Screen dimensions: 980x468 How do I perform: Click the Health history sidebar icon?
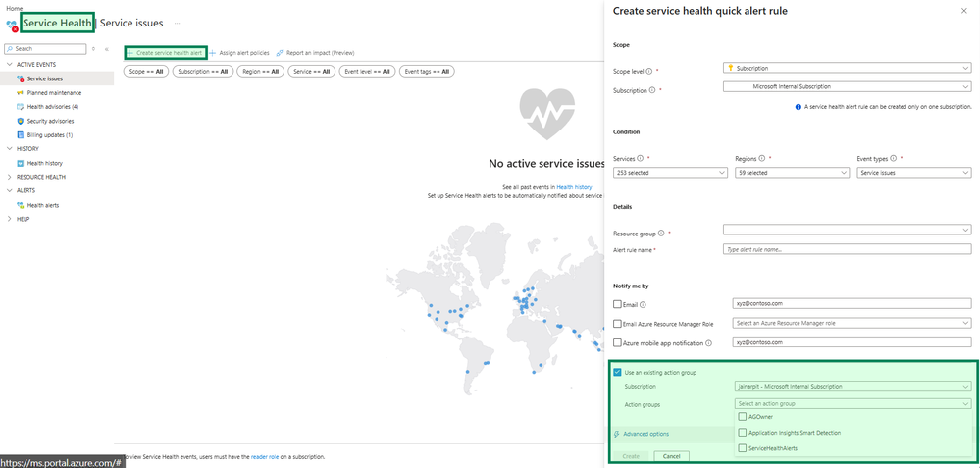[x=21, y=163]
